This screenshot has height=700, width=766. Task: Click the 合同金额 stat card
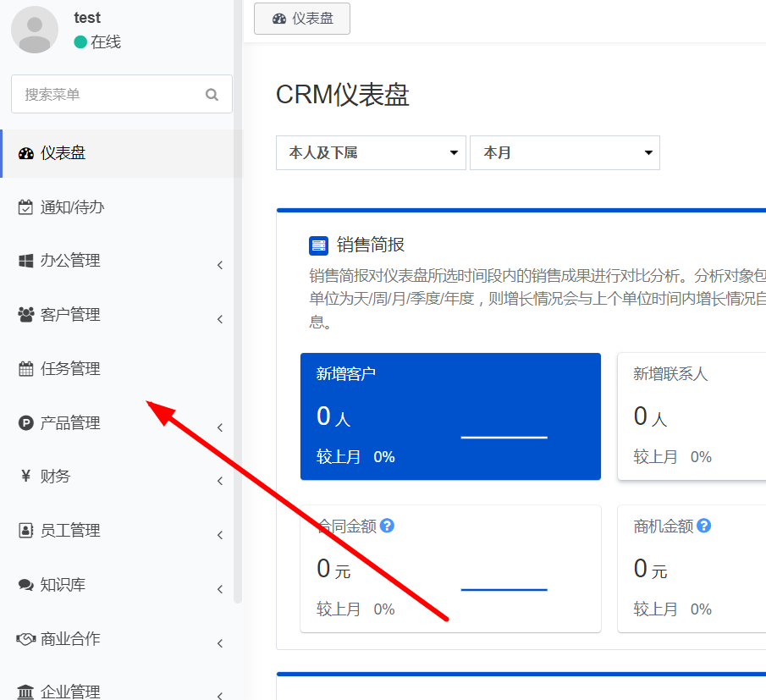point(450,569)
